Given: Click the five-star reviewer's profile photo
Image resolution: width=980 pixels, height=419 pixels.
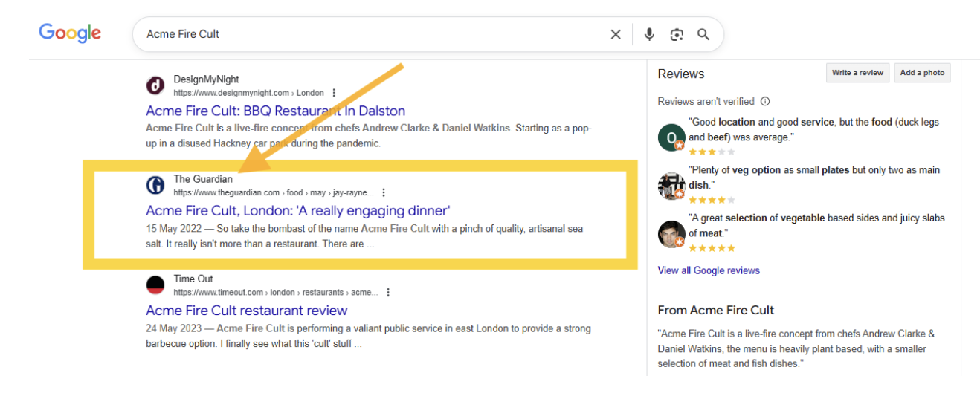Looking at the screenshot, I should pyautogui.click(x=671, y=234).
